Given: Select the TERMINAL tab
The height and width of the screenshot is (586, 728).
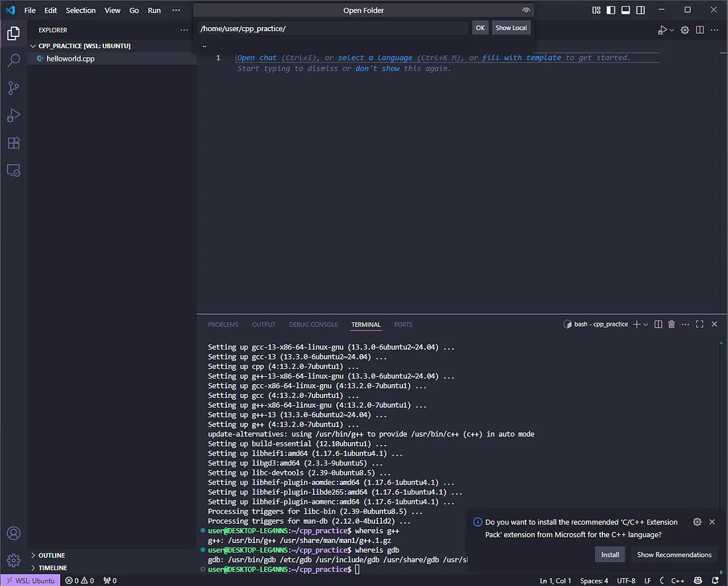Looking at the screenshot, I should pyautogui.click(x=366, y=324).
